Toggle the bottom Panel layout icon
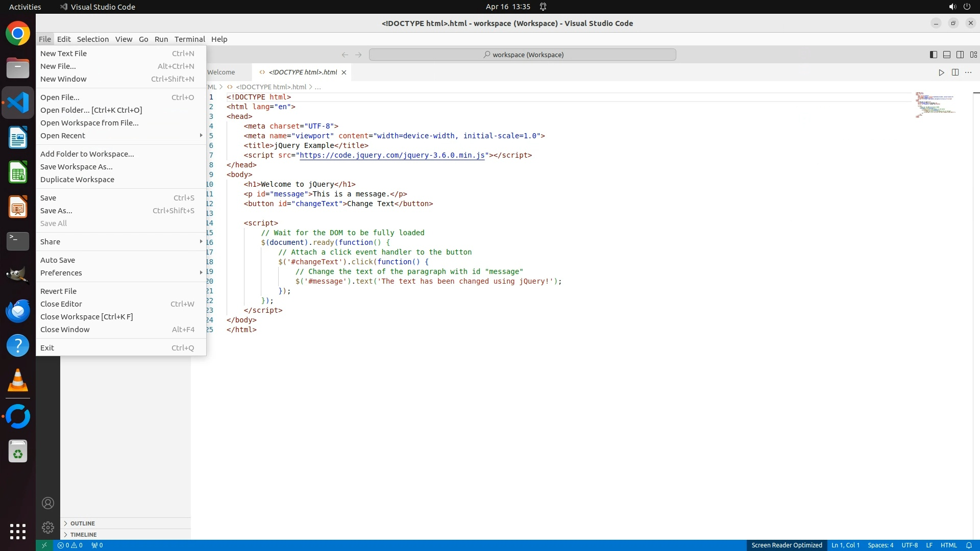 point(946,55)
